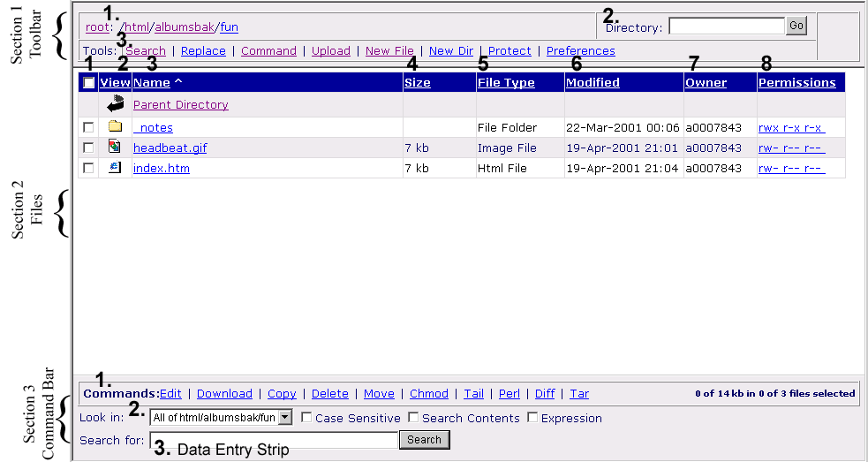Go to albumsbak directory in path
The height and width of the screenshot is (462, 868).
[185, 27]
